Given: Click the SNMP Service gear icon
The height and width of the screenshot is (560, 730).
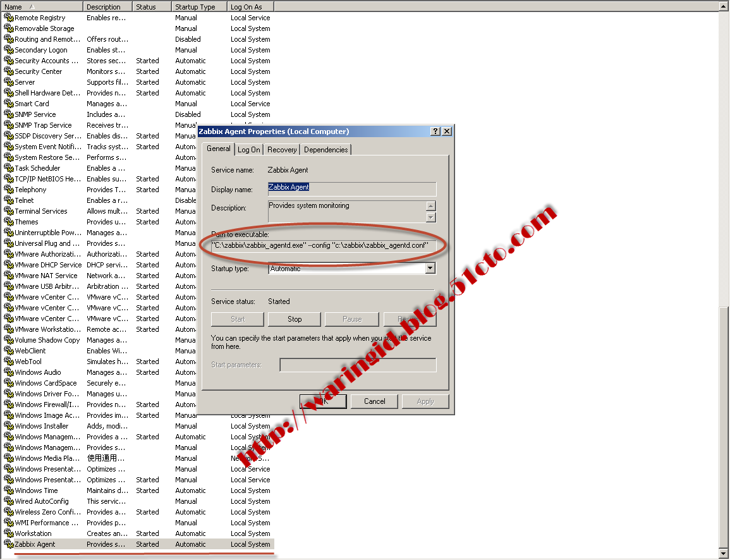Looking at the screenshot, I should click(8, 114).
